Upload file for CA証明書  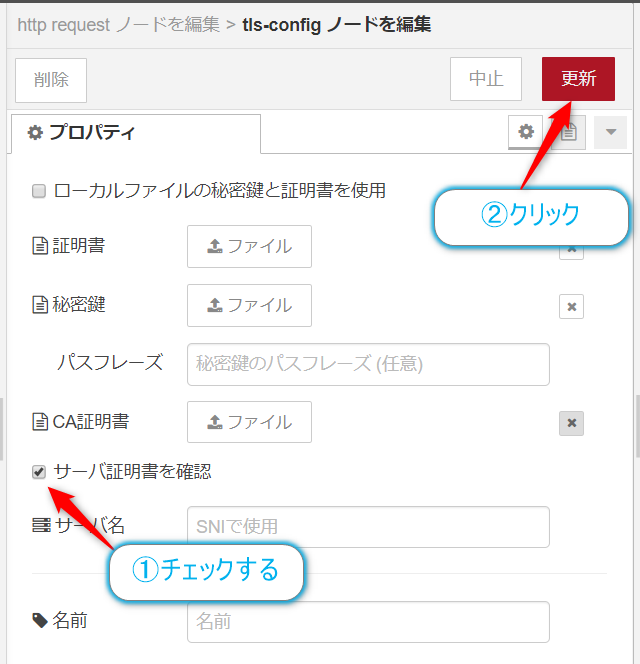tap(249, 422)
